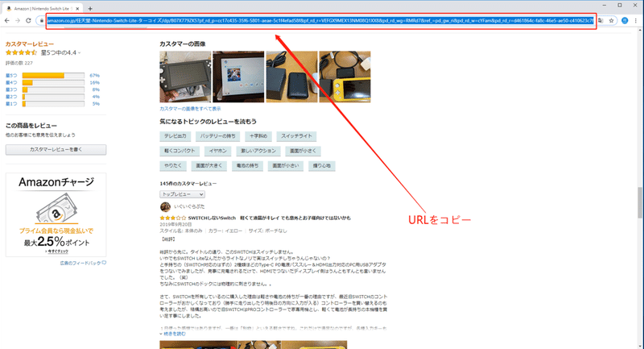This screenshot has height=349, width=644.
Task: Reload the page with the refresh icon
Action: 28,21
